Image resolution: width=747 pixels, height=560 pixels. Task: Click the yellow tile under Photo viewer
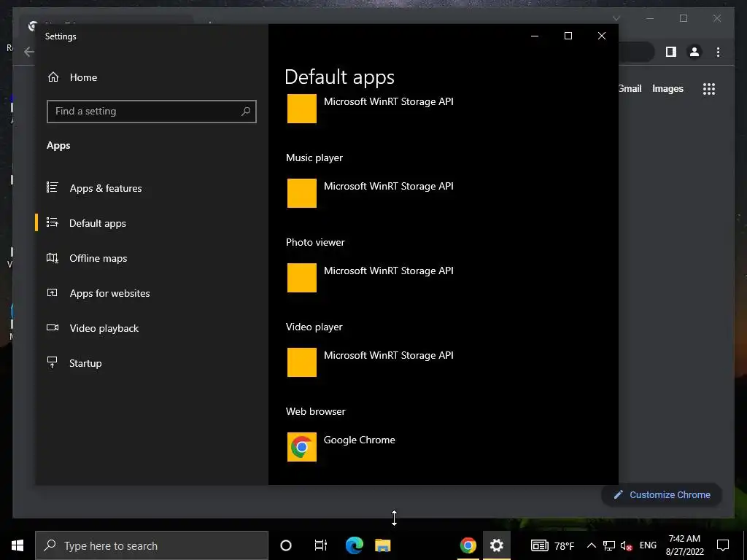click(x=301, y=278)
